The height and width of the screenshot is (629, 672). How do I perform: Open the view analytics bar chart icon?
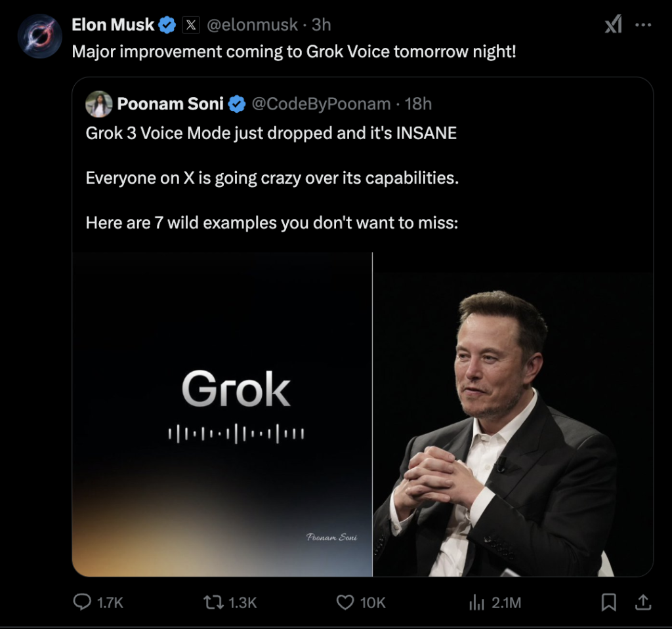click(476, 602)
